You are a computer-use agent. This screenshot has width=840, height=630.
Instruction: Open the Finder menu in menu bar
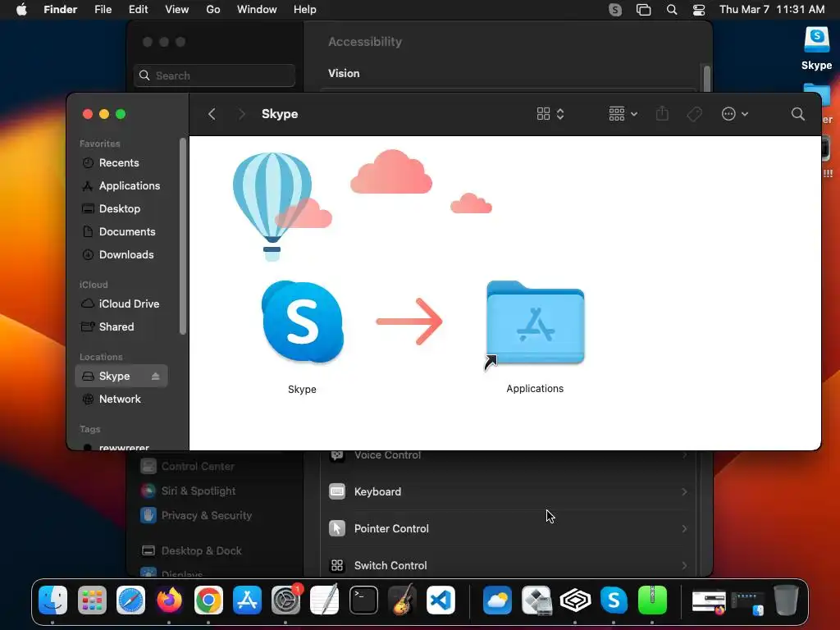click(60, 10)
